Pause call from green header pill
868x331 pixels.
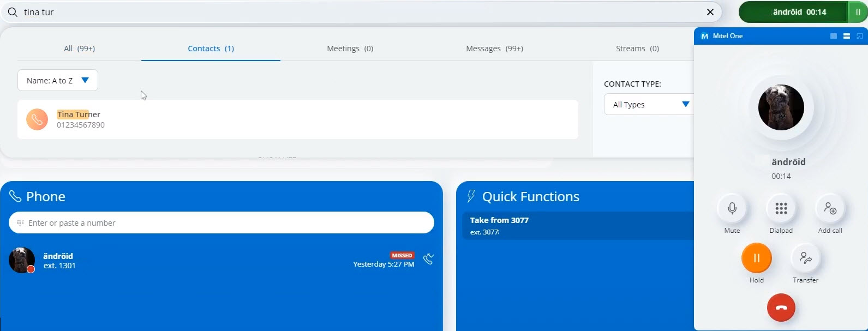(x=858, y=12)
